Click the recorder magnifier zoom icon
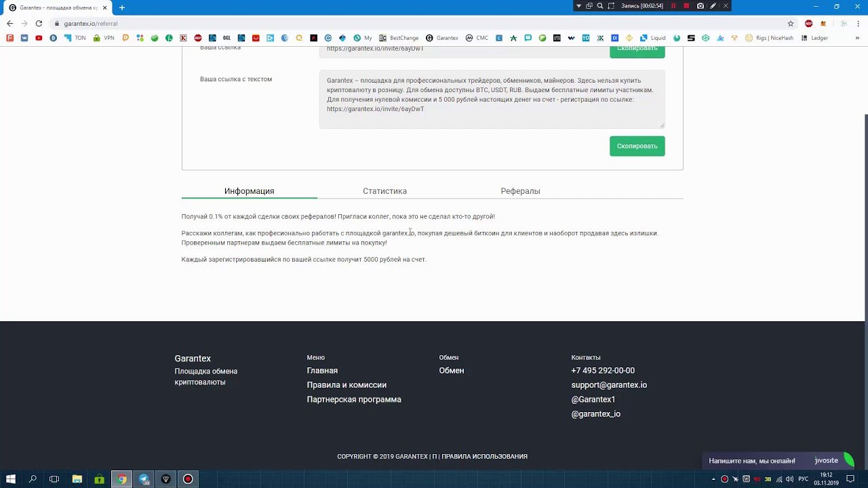The width and height of the screenshot is (868, 488). pyautogui.click(x=600, y=5)
